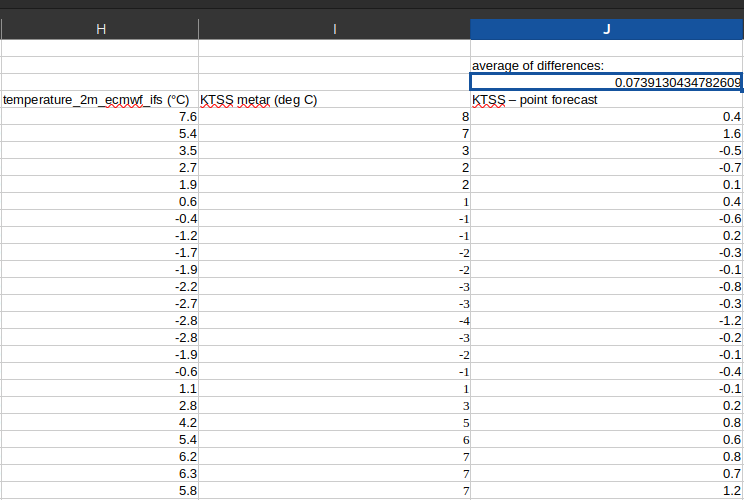
Task: Select the temperature cell showing 3.5
Action: click(x=100, y=150)
